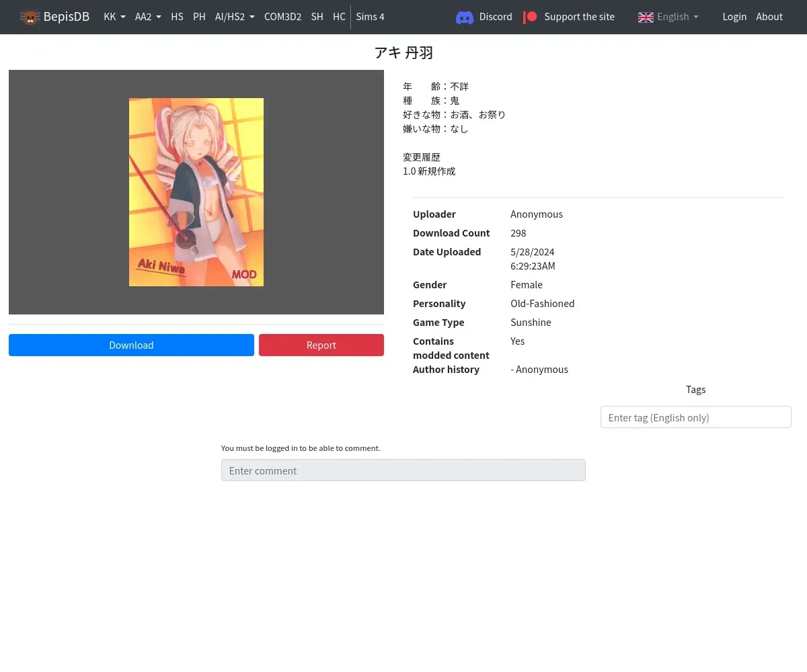The height and width of the screenshot is (672, 807).
Task: Click the Author history entry - Anonymous
Action: 539,370
